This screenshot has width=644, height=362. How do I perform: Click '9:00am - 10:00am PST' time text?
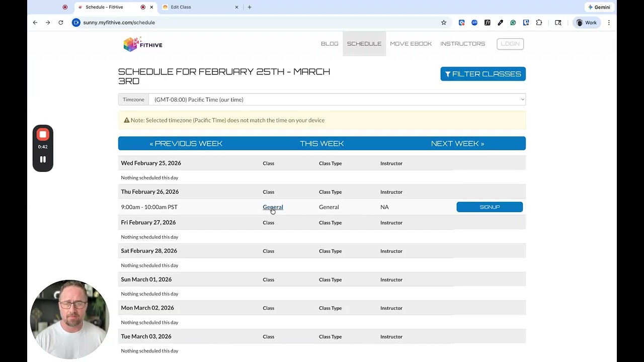[x=149, y=207]
